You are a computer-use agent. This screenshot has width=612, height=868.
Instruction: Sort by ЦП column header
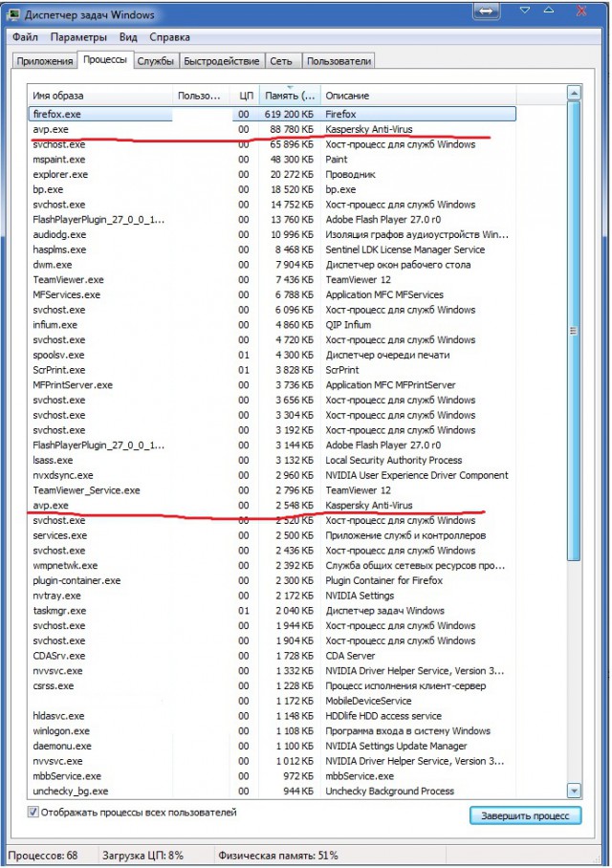(x=246, y=96)
